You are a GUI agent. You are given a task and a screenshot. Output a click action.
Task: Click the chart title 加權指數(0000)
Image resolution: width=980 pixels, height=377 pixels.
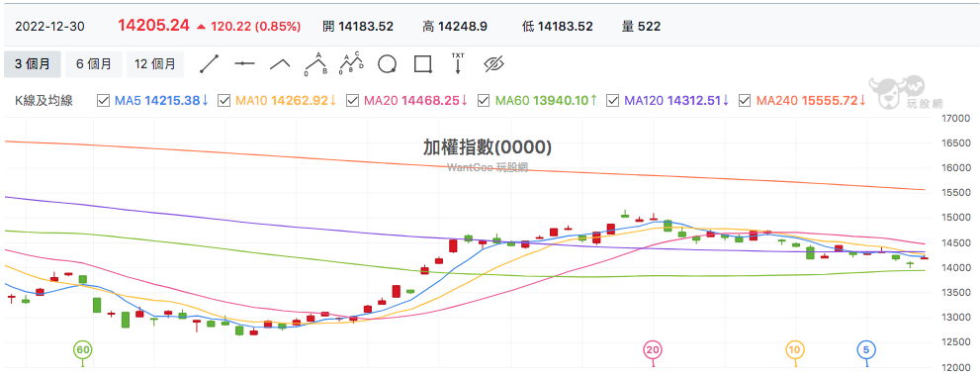pyautogui.click(x=488, y=146)
